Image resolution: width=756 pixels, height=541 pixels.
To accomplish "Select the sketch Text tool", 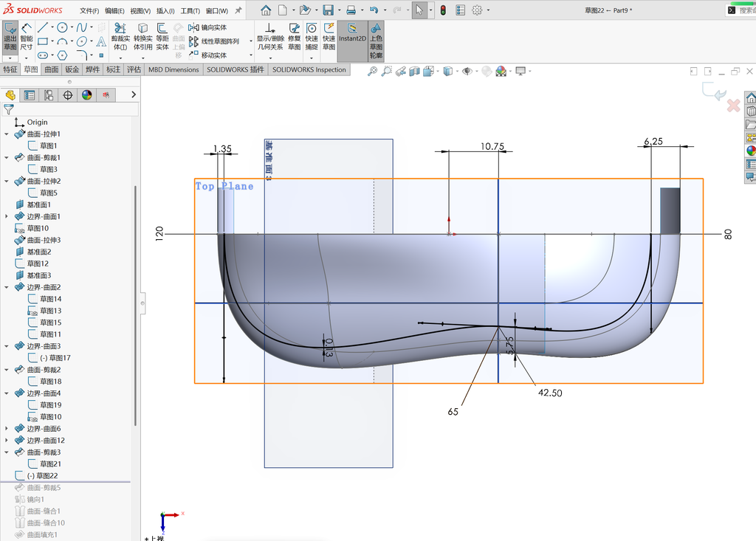I will 101,41.
